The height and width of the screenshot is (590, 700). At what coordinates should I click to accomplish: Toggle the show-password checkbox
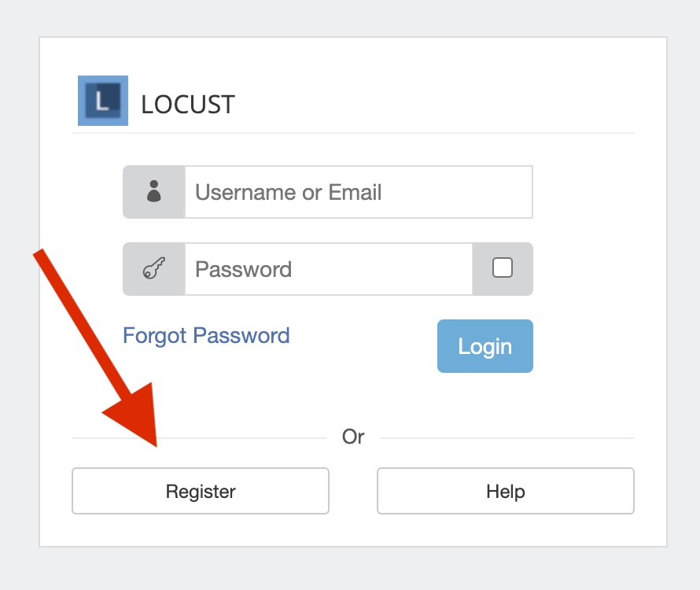502,268
